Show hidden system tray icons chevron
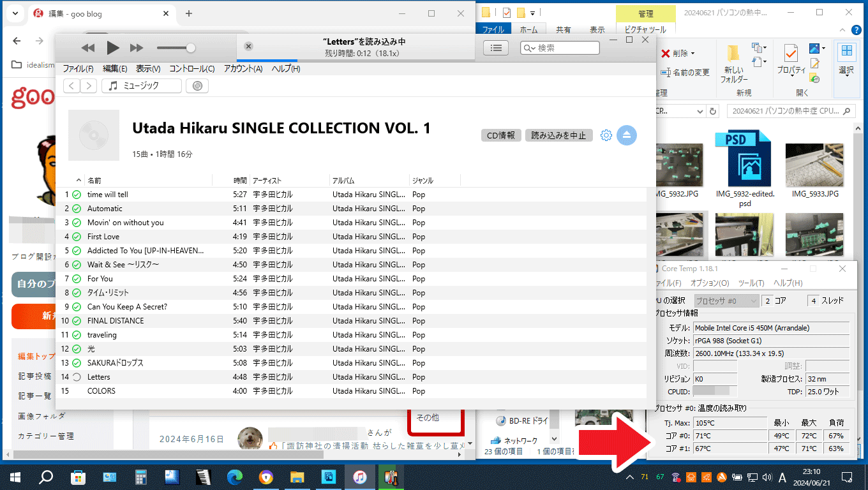 point(630,477)
